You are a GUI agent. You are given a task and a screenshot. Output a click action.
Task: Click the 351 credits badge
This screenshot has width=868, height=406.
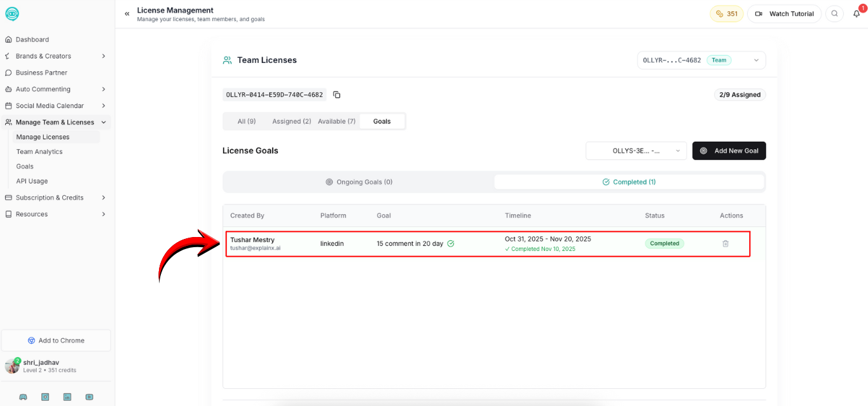tap(726, 13)
